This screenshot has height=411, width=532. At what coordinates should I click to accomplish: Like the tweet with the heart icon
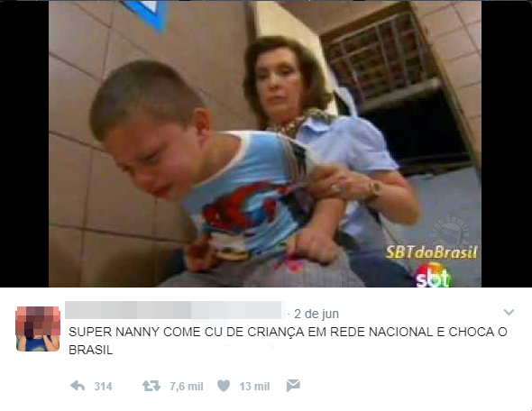[224, 386]
